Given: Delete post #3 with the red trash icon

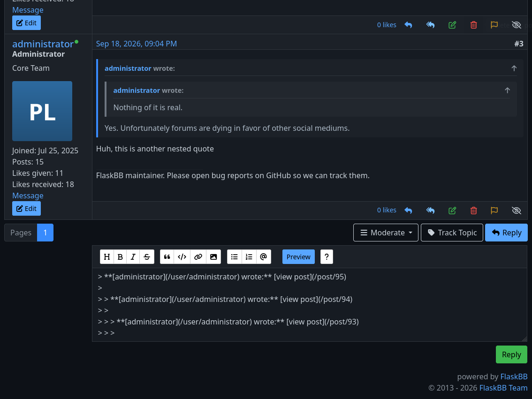Looking at the screenshot, I should [x=474, y=211].
